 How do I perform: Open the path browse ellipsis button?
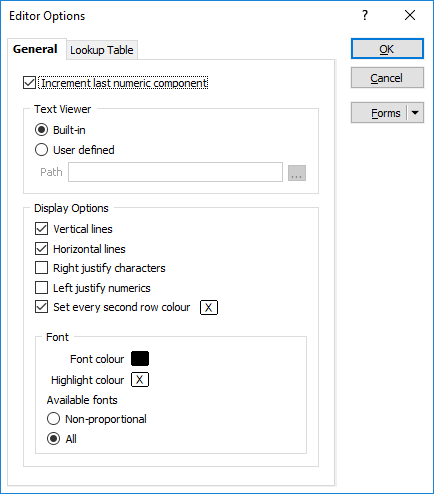tap(297, 173)
